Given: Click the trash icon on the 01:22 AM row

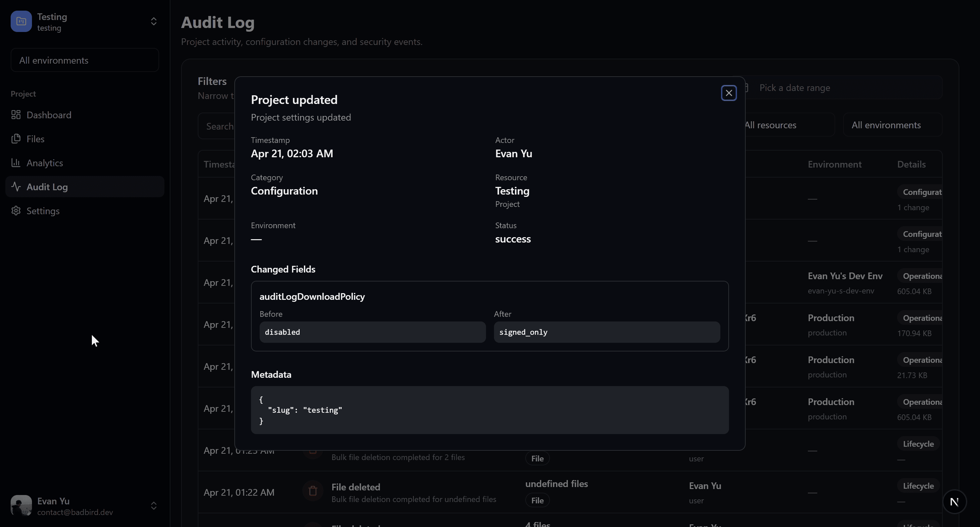Looking at the screenshot, I should [313, 491].
